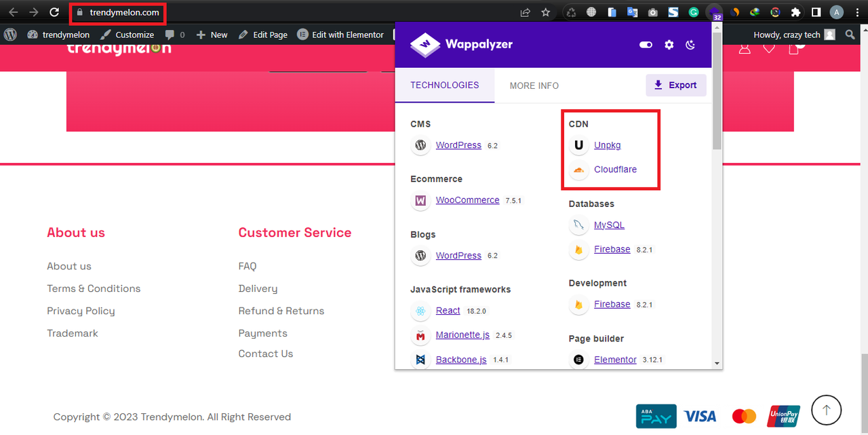Open the user account icon in site header
This screenshot has width=868, height=435.
coord(745,48)
